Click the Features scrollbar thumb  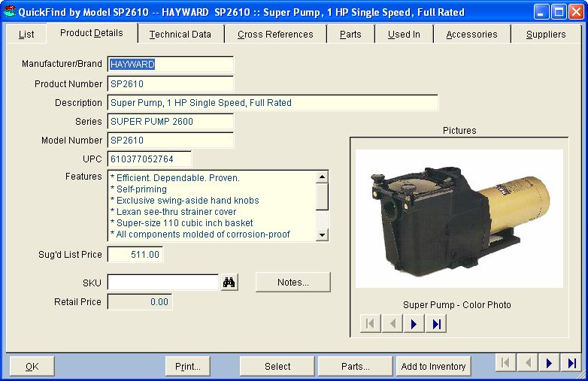tap(322, 196)
